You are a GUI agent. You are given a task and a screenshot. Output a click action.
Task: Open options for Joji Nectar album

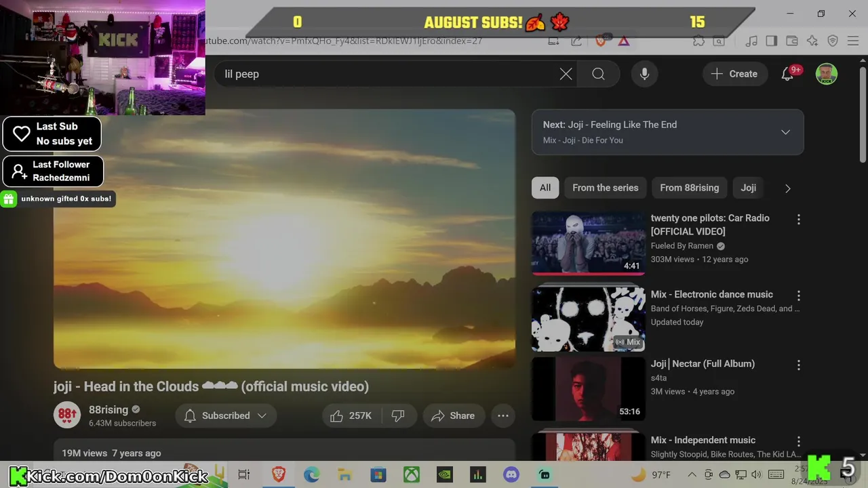(x=798, y=365)
